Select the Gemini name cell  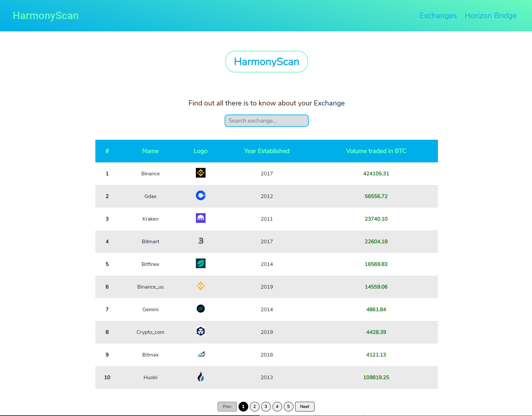point(150,310)
